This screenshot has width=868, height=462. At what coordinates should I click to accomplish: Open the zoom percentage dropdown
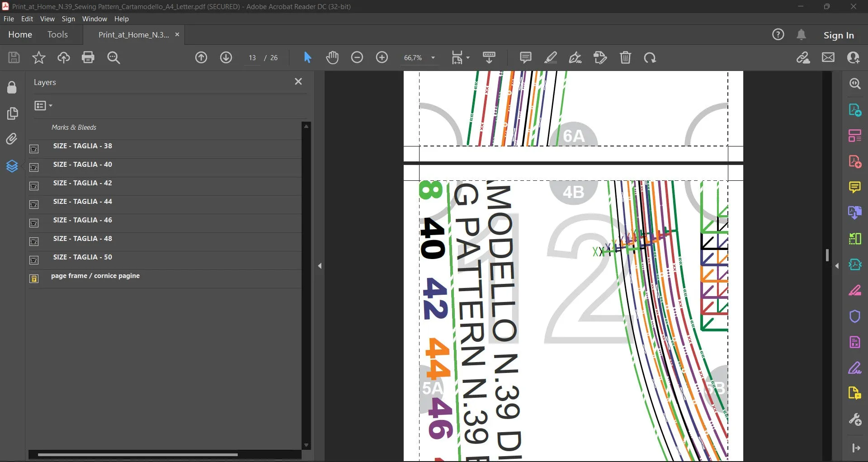(433, 58)
